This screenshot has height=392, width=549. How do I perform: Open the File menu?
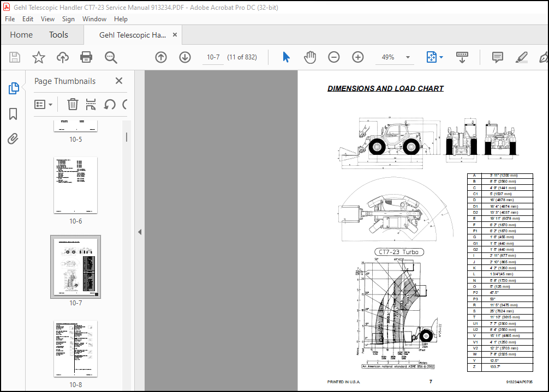tap(10, 19)
